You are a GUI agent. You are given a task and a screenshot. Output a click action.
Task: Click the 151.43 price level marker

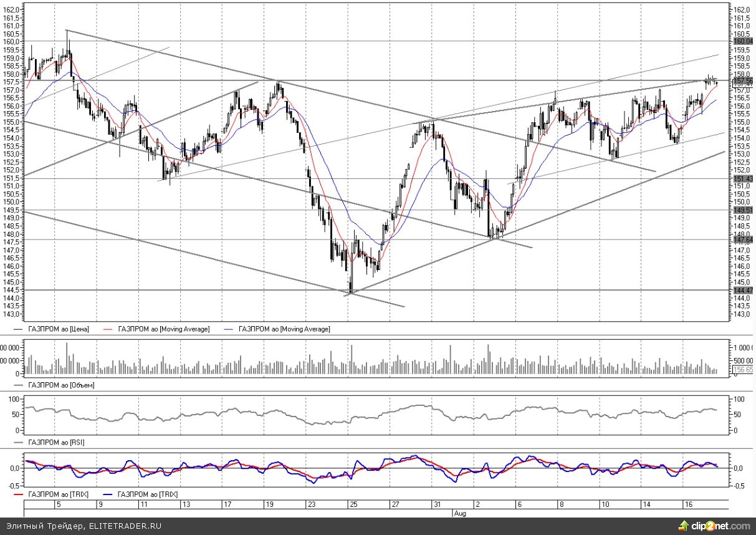(744, 179)
